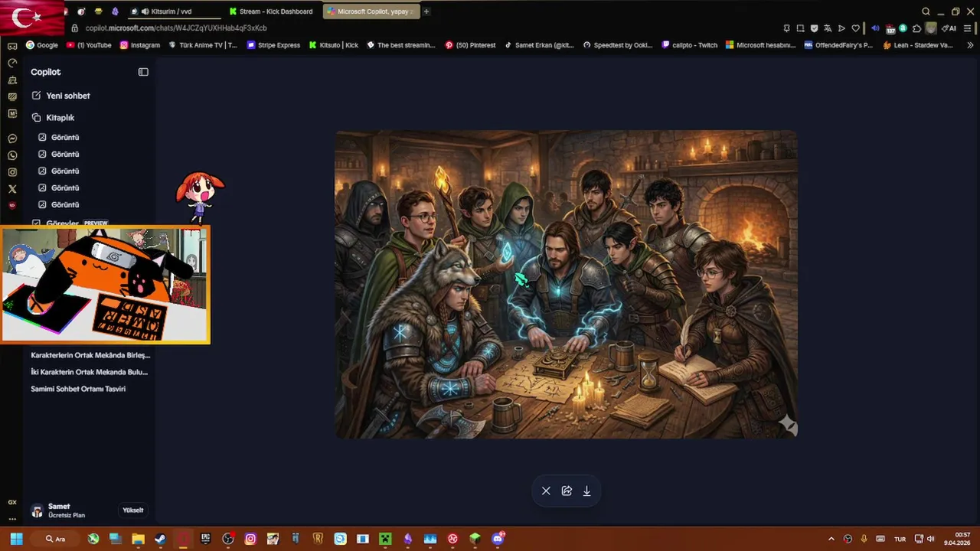Image resolution: width=980 pixels, height=551 pixels.
Task: Click the taskbar Ara search box
Action: click(x=56, y=539)
